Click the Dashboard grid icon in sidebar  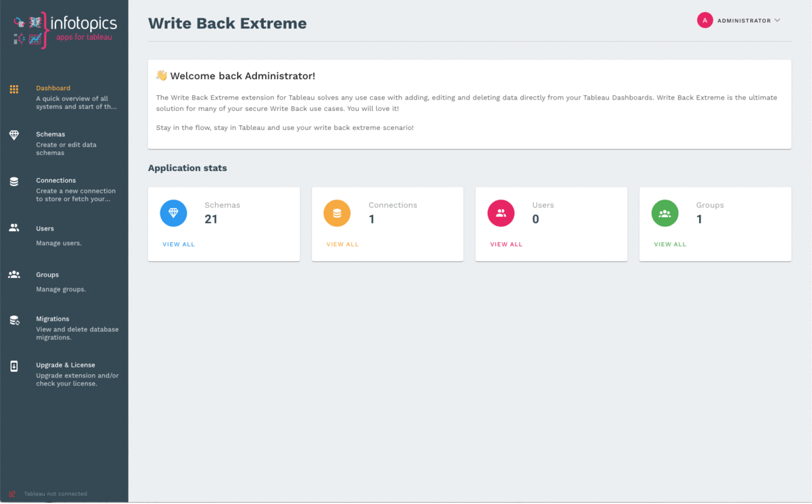click(14, 89)
